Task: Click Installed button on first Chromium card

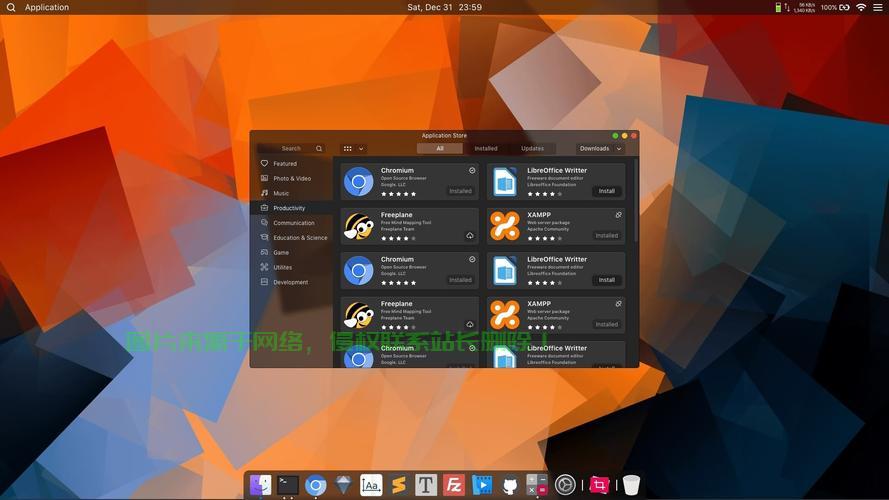Action: click(x=460, y=191)
